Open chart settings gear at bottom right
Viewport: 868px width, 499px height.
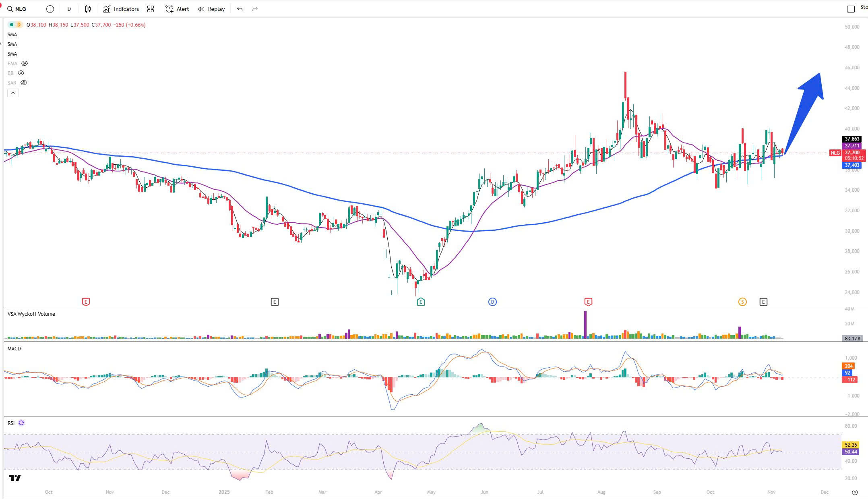coord(855,492)
